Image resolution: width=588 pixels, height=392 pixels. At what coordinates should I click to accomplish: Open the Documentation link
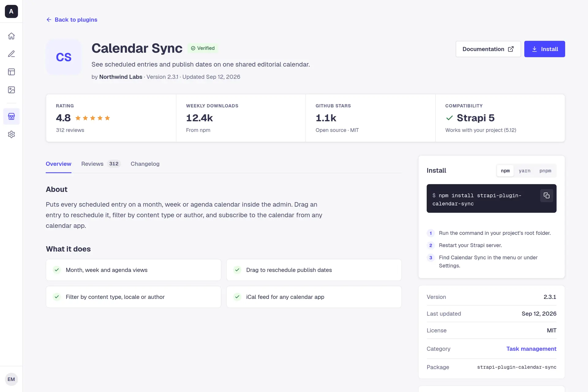pyautogui.click(x=488, y=49)
